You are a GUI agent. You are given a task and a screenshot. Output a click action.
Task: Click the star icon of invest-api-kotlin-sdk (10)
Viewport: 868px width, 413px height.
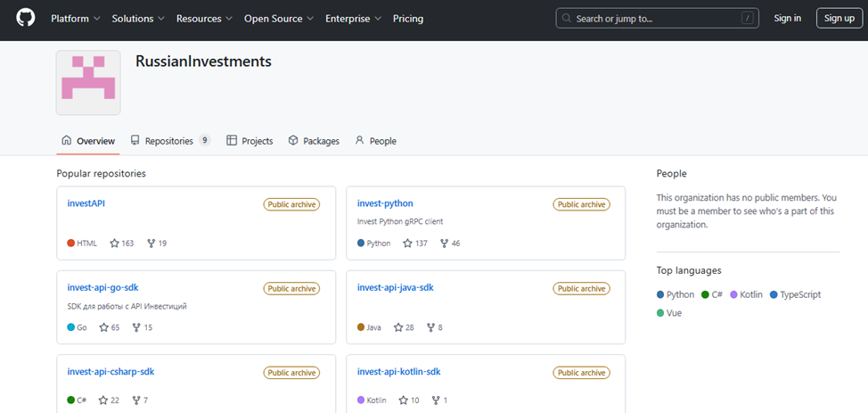tap(403, 401)
